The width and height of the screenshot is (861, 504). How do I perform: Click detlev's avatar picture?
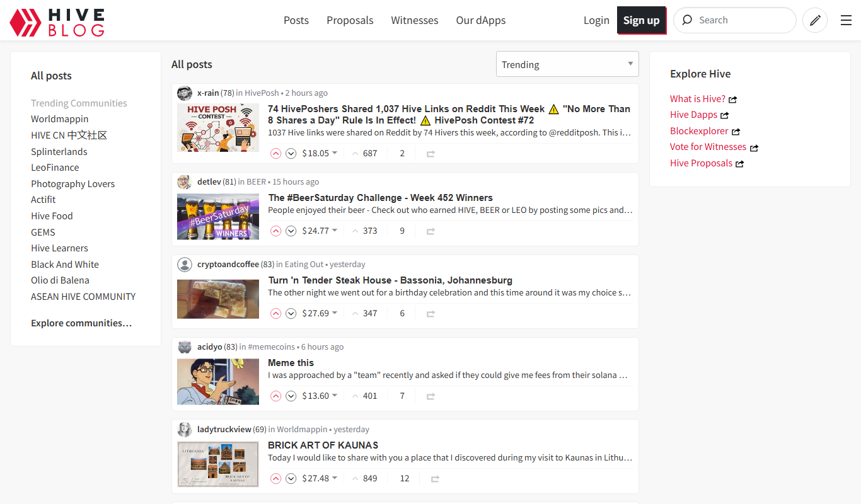185,182
